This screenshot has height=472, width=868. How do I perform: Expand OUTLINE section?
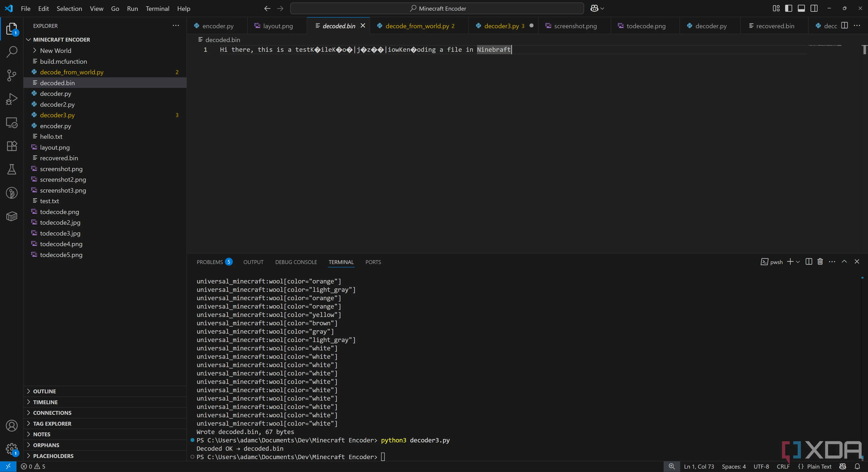click(x=105, y=391)
